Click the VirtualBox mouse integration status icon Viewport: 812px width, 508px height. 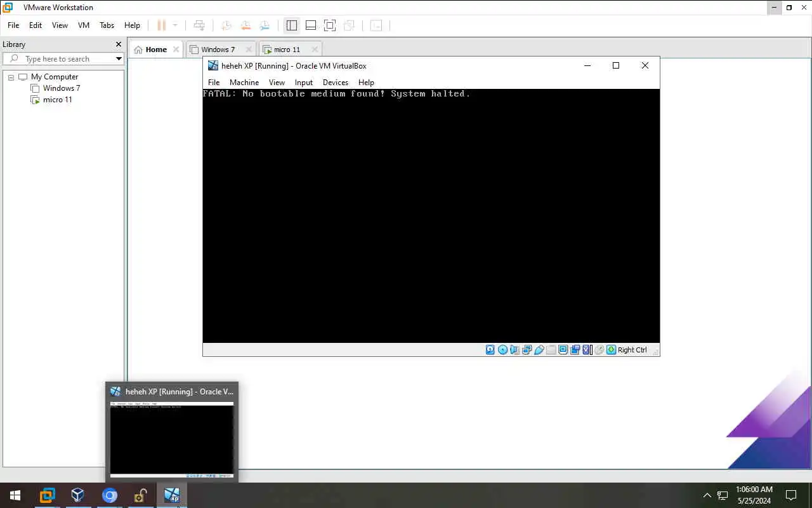click(599, 350)
